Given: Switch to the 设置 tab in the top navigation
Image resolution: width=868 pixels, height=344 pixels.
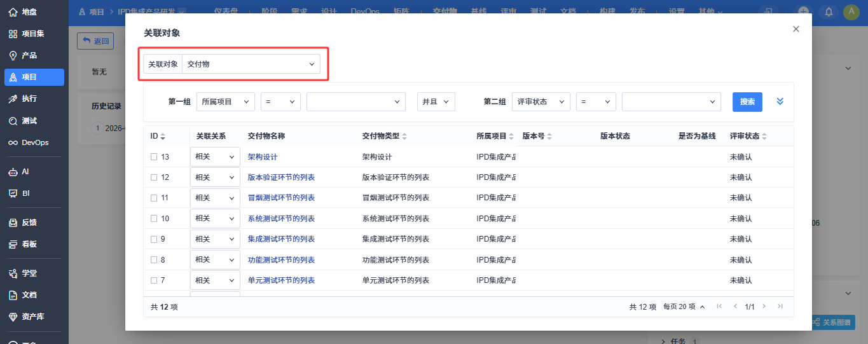Looking at the screenshot, I should point(677,11).
